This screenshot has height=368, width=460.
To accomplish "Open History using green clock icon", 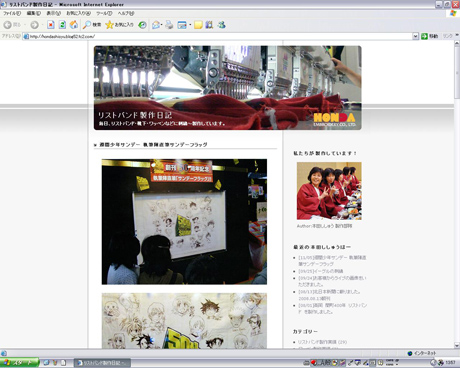I will (142, 25).
